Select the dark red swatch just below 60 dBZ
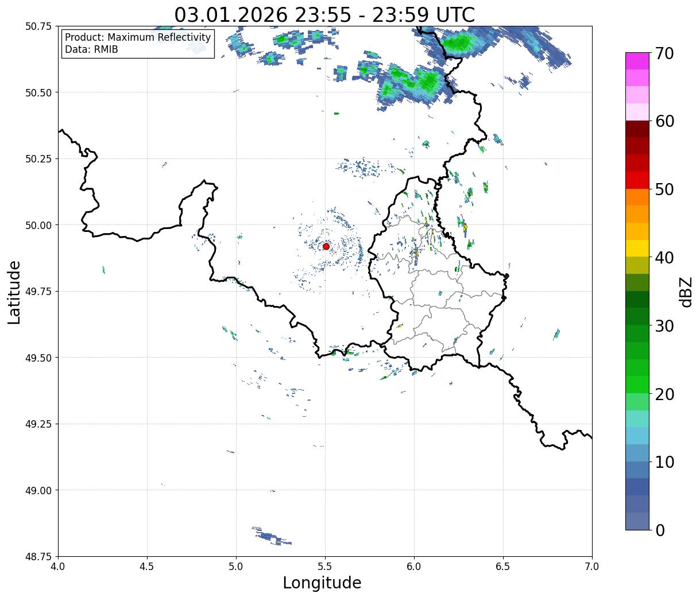 pyautogui.click(x=637, y=129)
